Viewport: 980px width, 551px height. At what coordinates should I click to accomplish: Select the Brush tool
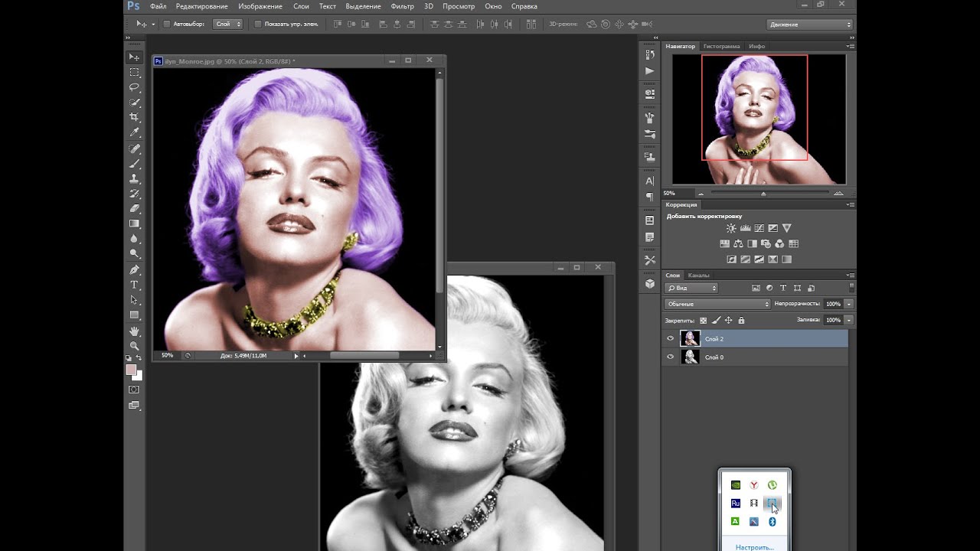(135, 163)
